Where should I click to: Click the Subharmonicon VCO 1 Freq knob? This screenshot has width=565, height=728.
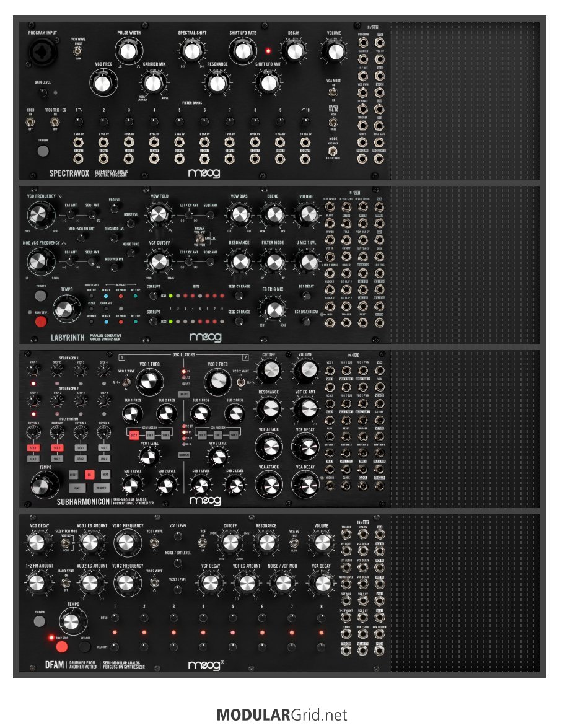coord(149,382)
